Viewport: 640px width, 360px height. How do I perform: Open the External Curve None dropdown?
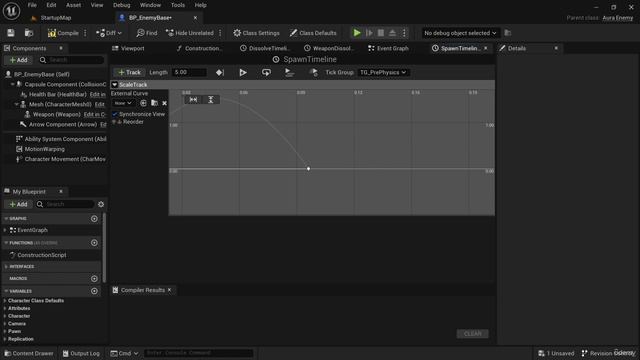pos(123,103)
